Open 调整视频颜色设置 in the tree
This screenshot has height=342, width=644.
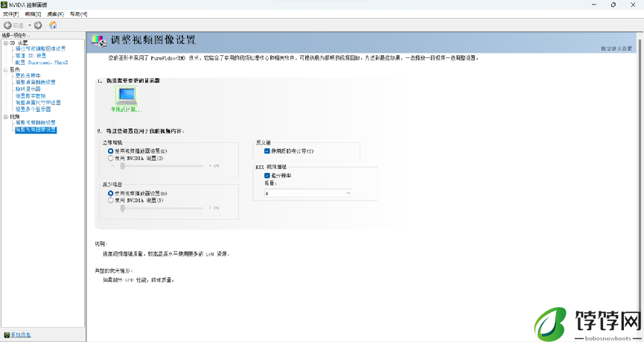tap(35, 122)
